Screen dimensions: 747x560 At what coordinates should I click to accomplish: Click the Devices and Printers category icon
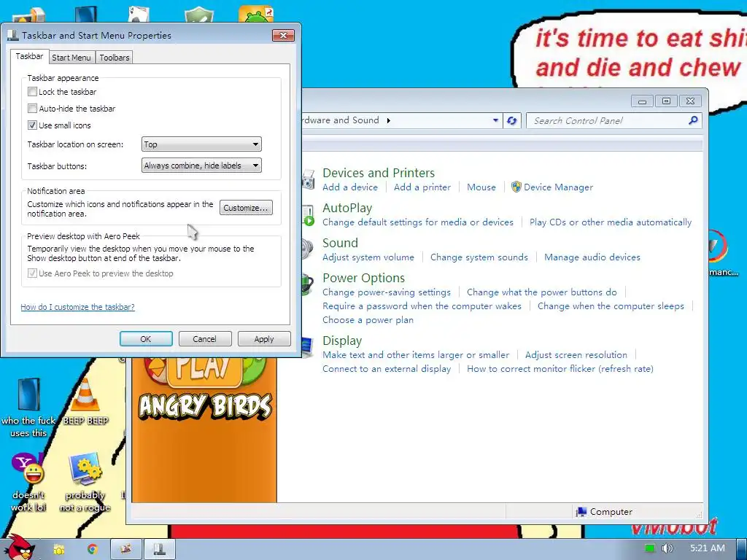coord(309,179)
